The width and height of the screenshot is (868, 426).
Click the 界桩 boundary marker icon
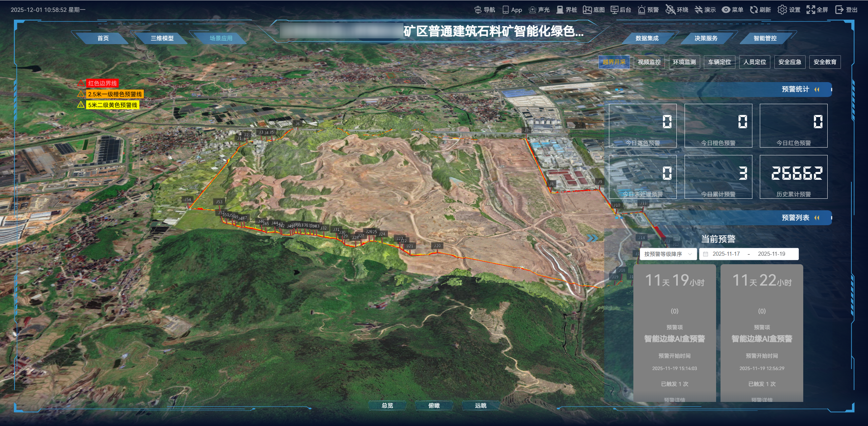(560, 10)
